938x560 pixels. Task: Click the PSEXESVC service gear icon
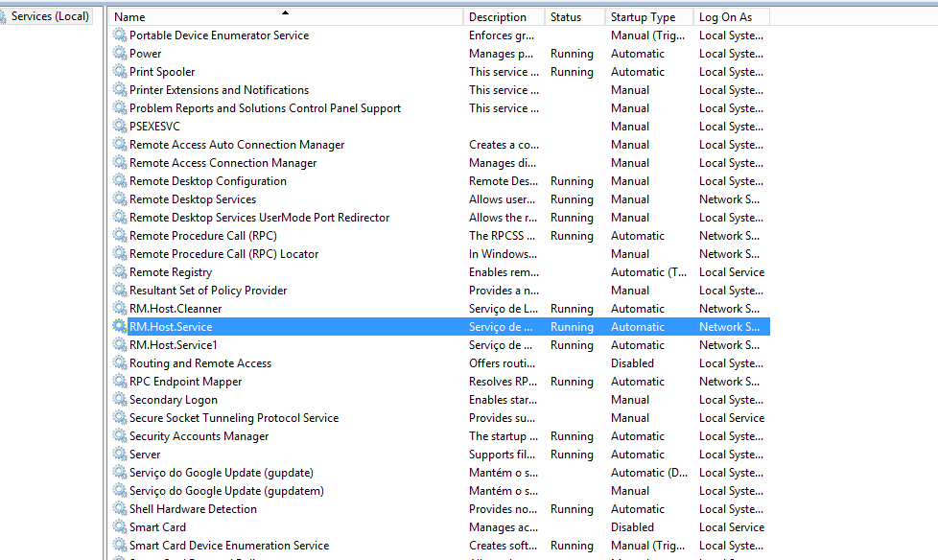[x=120, y=127]
